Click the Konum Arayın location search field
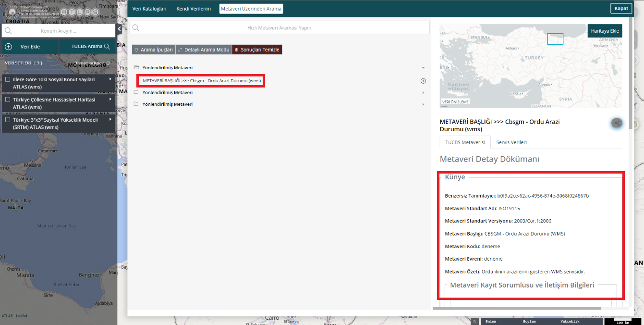This screenshot has height=325, width=644. [59, 31]
